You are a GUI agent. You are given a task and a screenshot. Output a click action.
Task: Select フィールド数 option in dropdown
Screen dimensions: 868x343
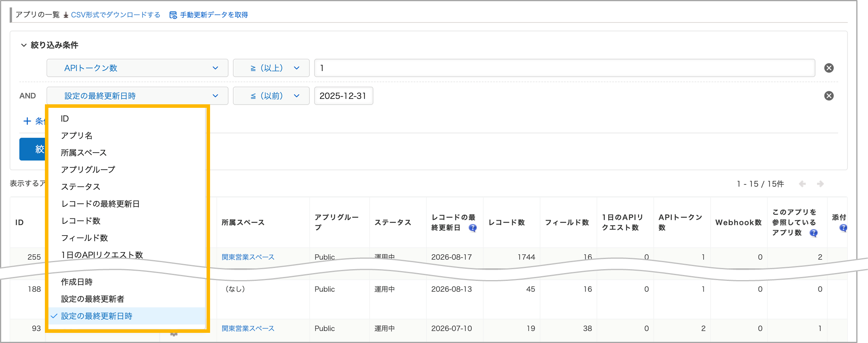[127, 238]
